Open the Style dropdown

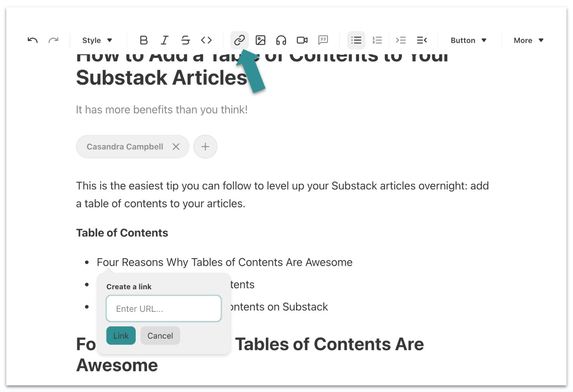[x=97, y=41]
